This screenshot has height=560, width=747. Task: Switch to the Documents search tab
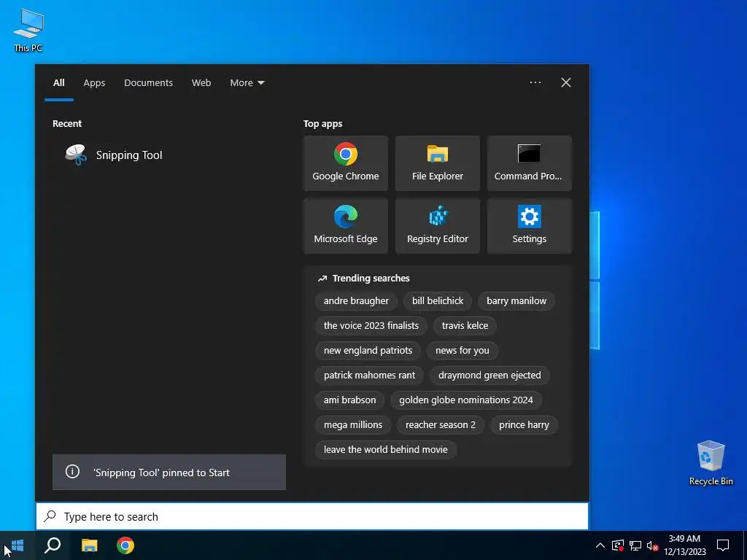(148, 83)
